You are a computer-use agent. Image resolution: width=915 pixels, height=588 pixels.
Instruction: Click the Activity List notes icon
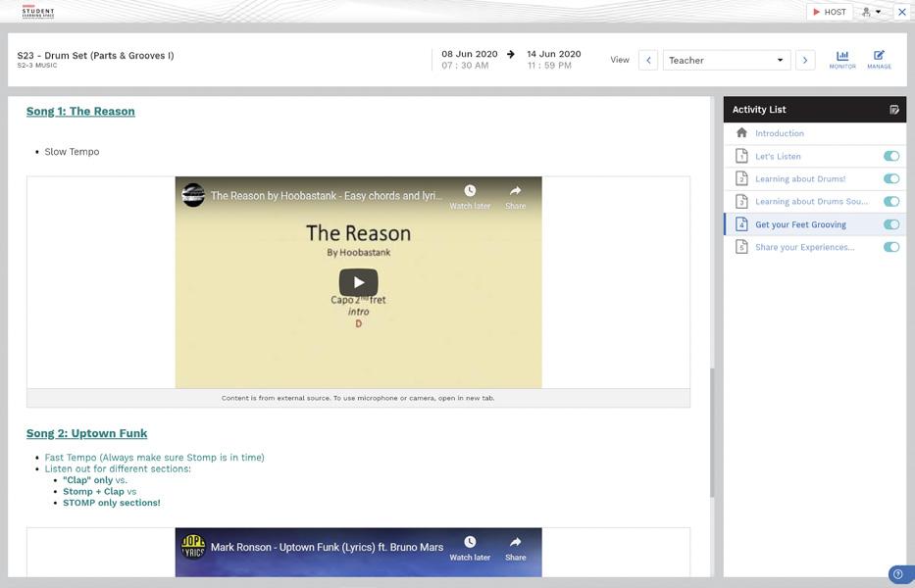point(894,110)
